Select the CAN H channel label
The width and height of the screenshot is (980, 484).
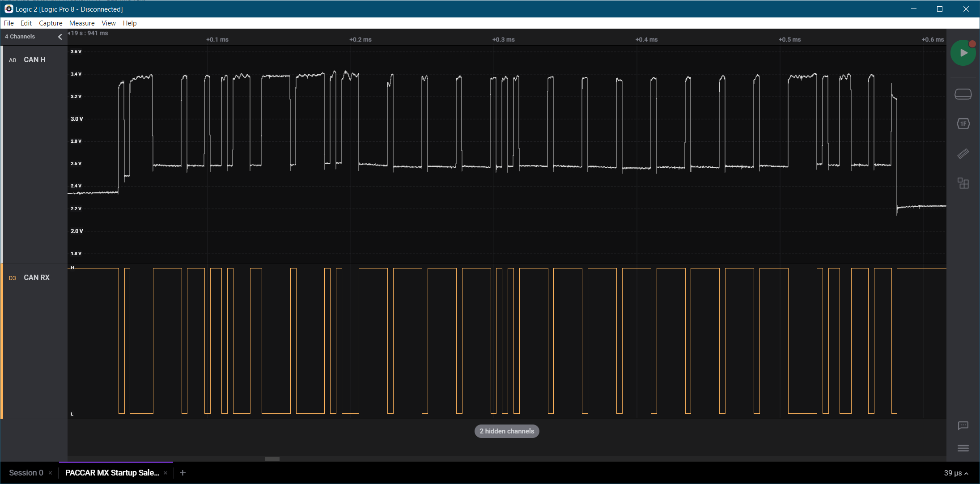pos(34,60)
